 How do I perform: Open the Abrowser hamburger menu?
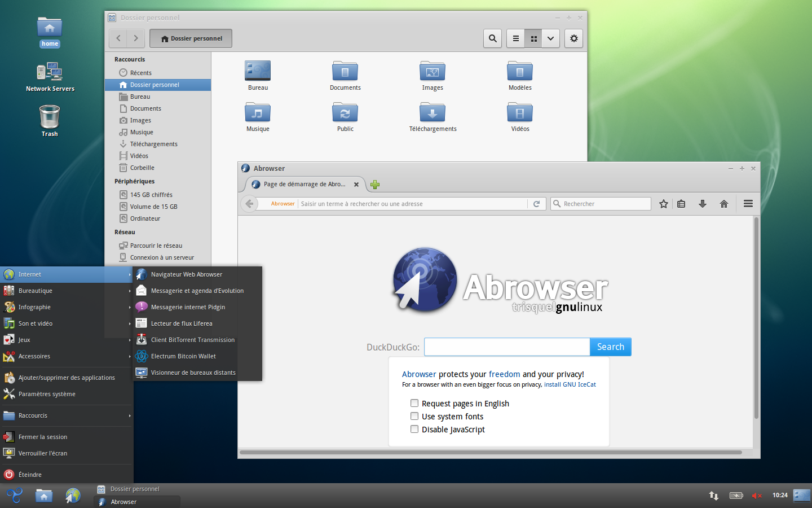coord(748,204)
